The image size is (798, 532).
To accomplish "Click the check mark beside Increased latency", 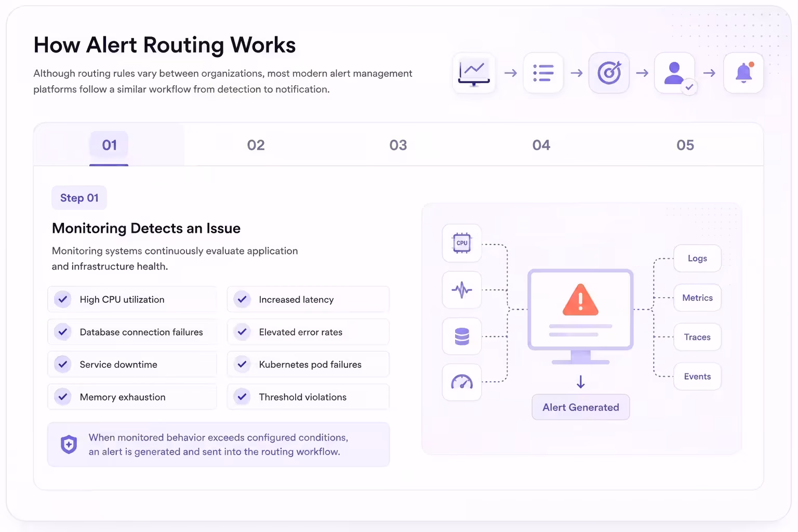I will pyautogui.click(x=242, y=299).
